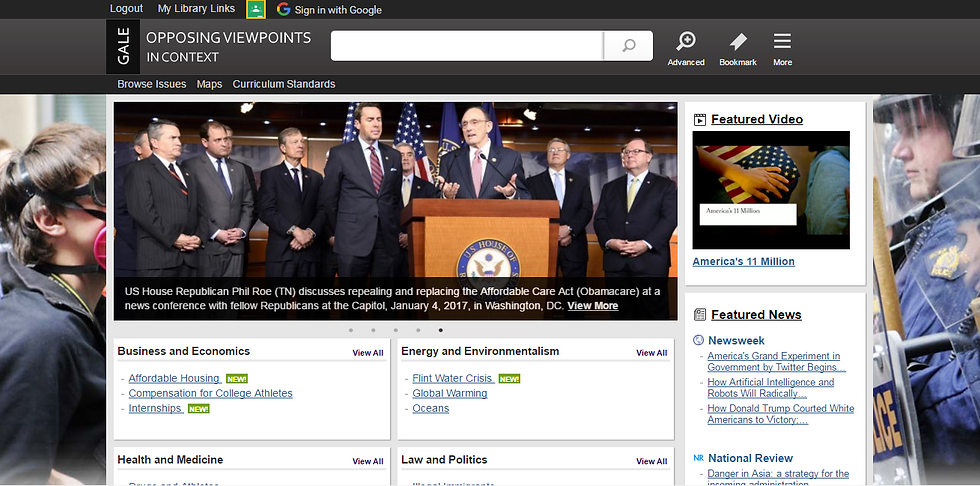The image size is (980, 486).
Task: Open Danger in Asia strategy article
Action: click(x=778, y=477)
